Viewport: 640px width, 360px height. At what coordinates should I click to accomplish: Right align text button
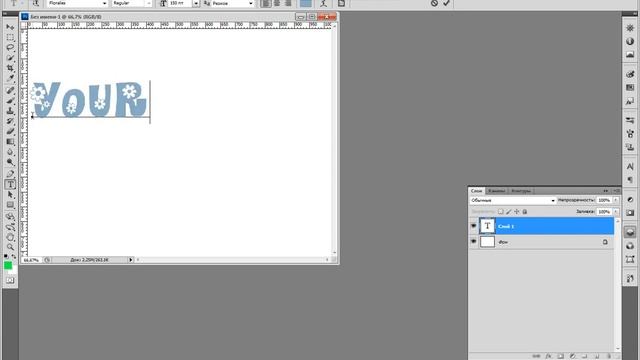(x=288, y=3)
